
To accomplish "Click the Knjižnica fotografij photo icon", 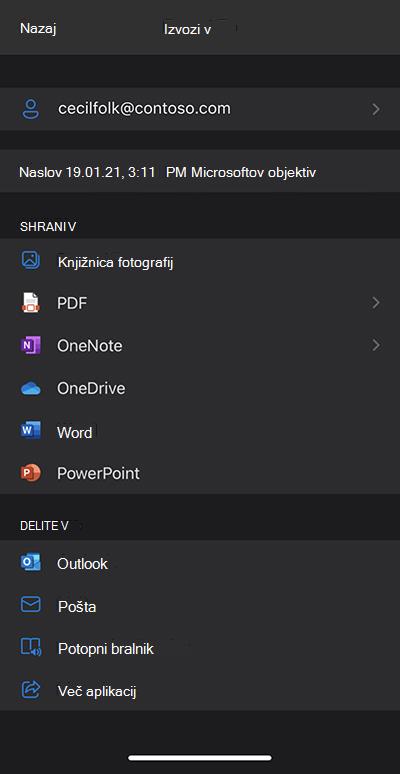I will 31,260.
